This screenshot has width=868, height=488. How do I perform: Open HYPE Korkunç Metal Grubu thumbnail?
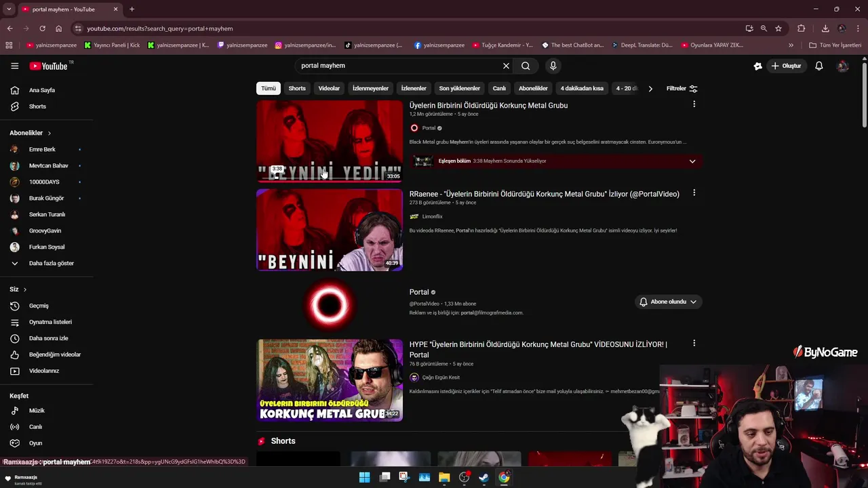point(330,380)
